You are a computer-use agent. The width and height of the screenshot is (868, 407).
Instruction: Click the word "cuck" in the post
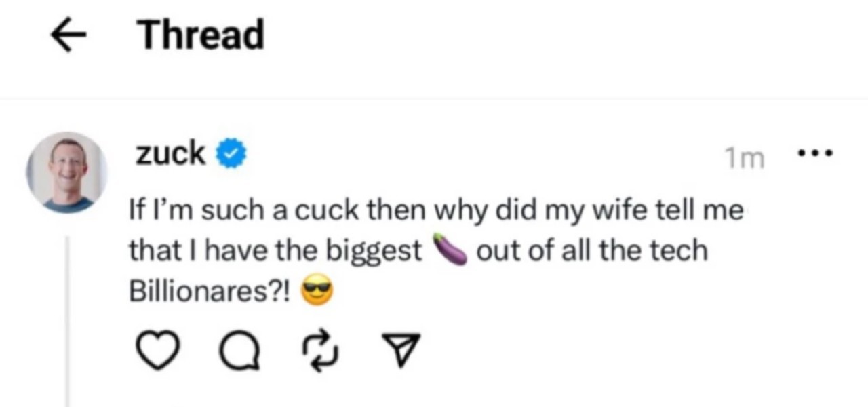point(324,211)
